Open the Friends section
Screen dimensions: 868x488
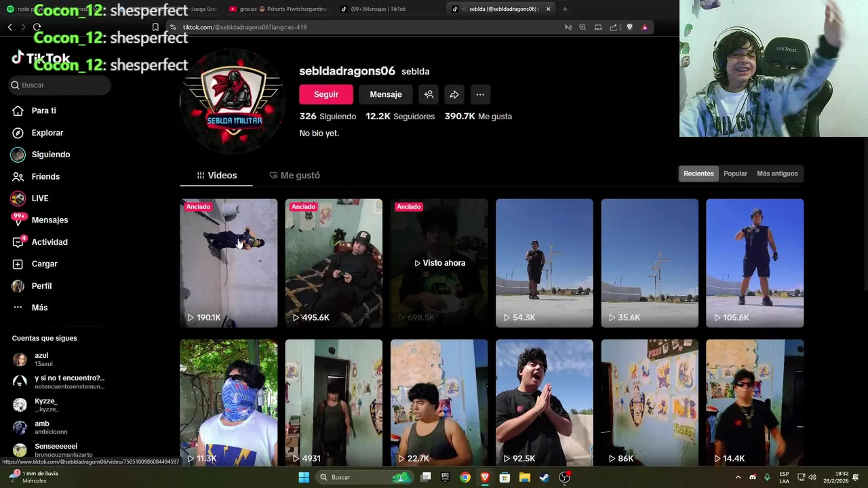45,176
